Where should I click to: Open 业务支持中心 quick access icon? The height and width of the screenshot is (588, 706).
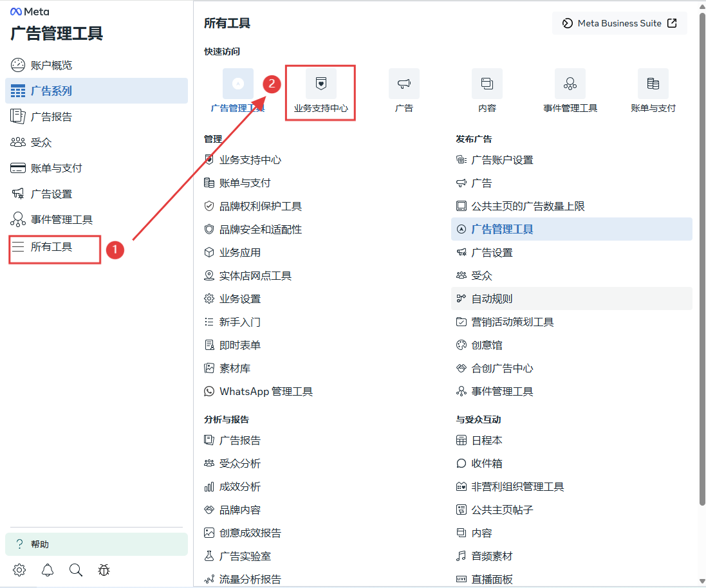point(320,84)
